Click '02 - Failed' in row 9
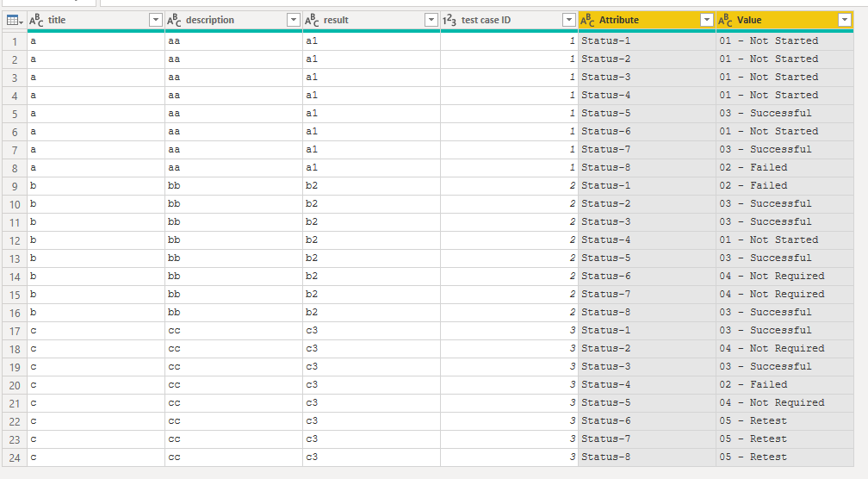Screen dimensions: 868x479 pyautogui.click(x=753, y=185)
